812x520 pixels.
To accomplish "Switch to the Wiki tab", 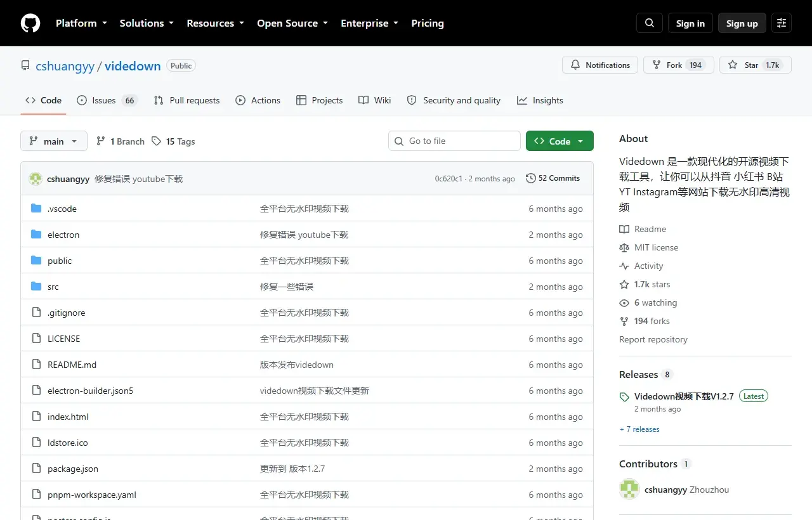I will pos(374,100).
